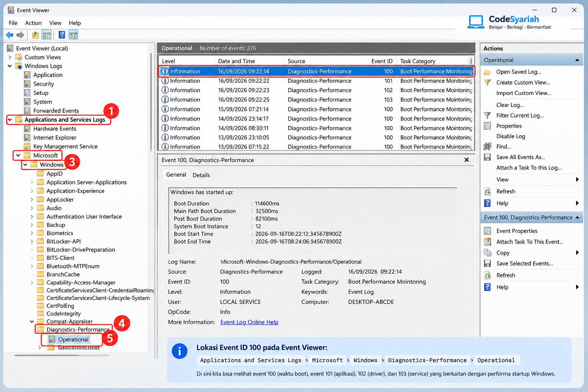Collapse the Microsoft folder node
The width and height of the screenshot is (588, 392).
[18, 155]
